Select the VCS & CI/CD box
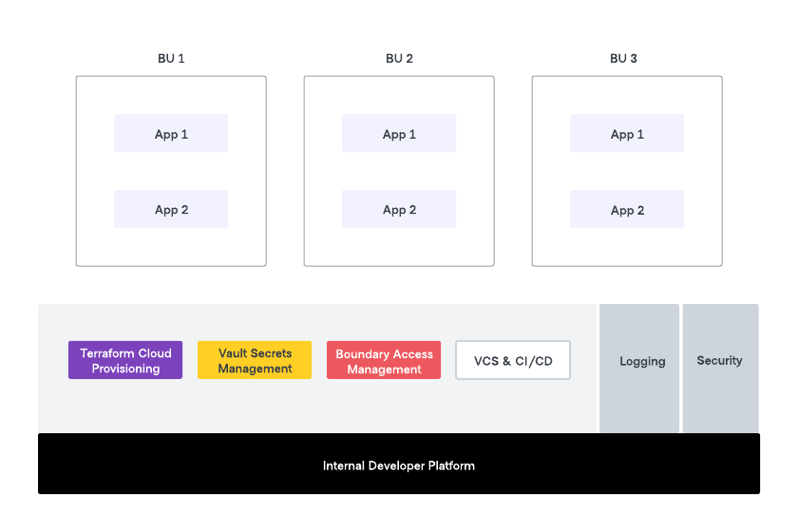The image size is (798, 532). (513, 361)
